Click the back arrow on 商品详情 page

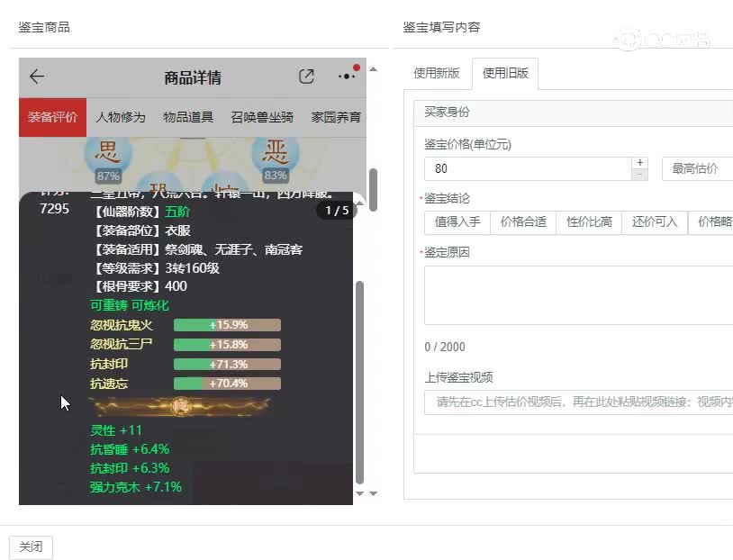tap(35, 77)
